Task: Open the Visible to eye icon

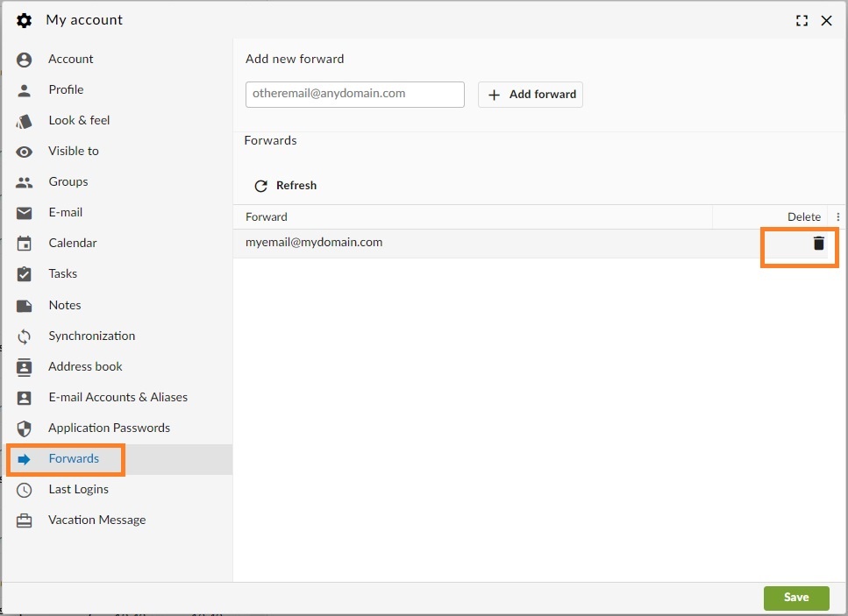Action: coord(24,152)
